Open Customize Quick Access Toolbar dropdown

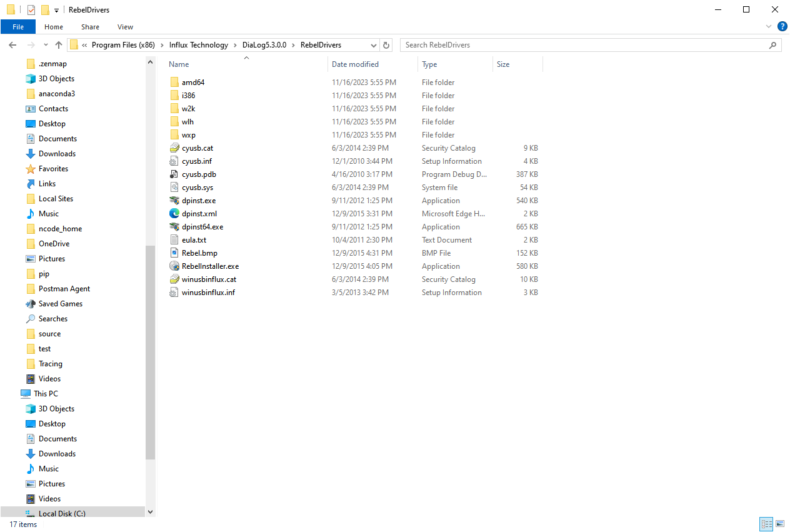(56, 11)
